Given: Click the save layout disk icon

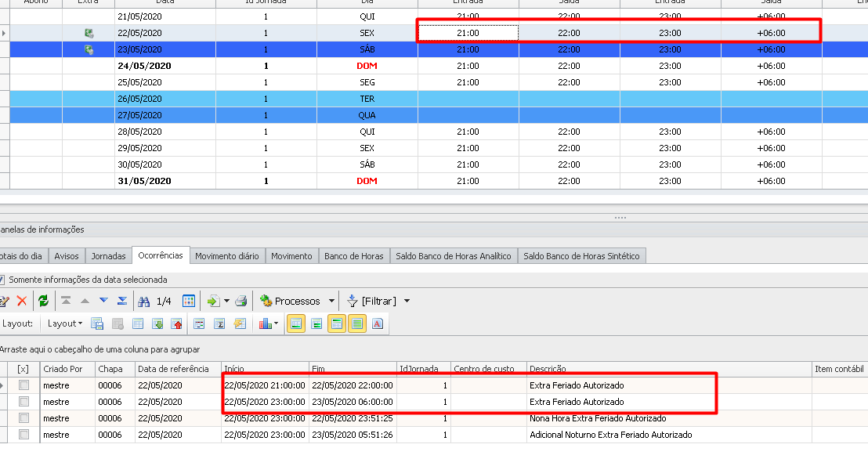Looking at the screenshot, I should pos(97,323).
